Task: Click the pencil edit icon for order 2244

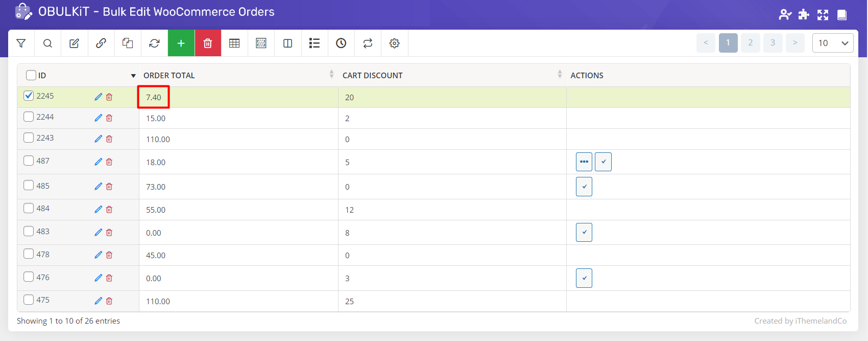Action: [x=98, y=118]
